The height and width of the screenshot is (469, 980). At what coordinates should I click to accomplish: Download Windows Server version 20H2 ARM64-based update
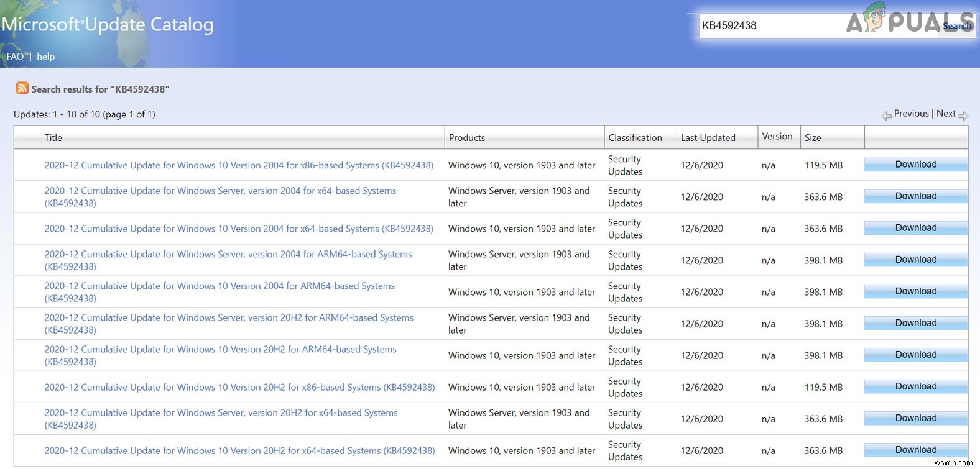pos(916,323)
